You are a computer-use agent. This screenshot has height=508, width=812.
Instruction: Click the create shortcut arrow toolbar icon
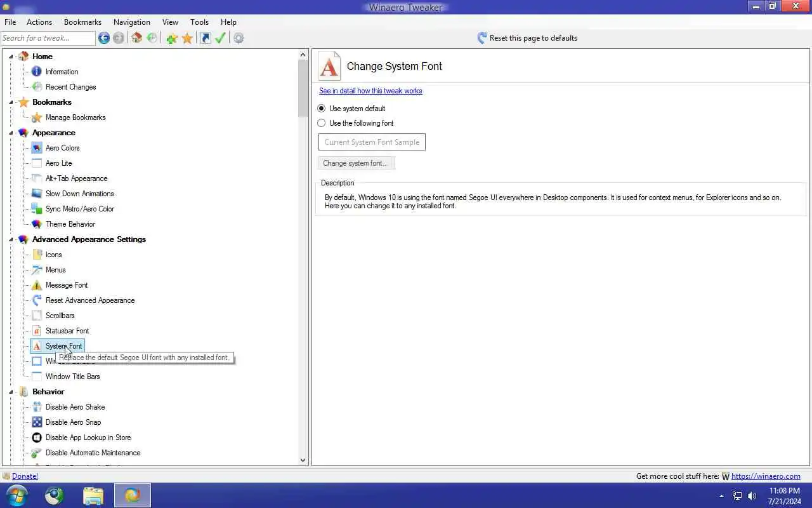pyautogui.click(x=206, y=38)
